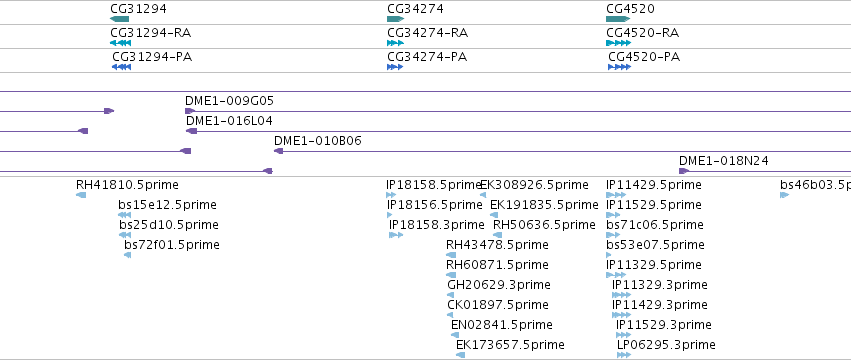Select the LP06295.3prime EST label

pyautogui.click(x=666, y=344)
